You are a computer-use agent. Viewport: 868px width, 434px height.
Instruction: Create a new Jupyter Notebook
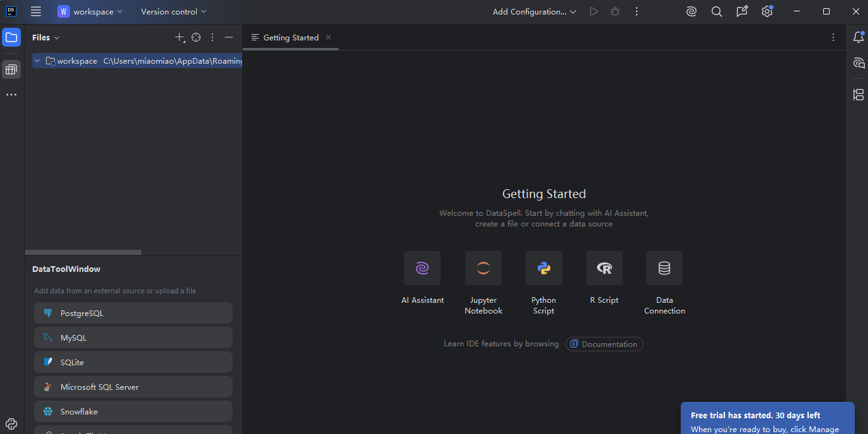(x=483, y=268)
